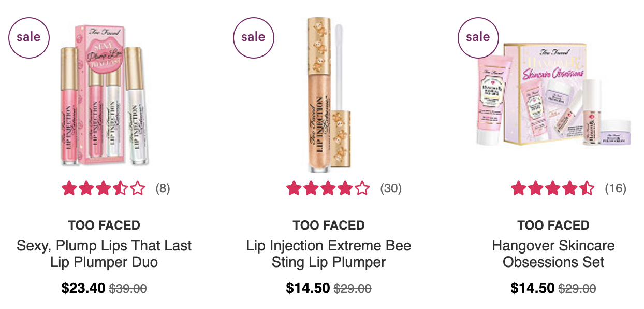This screenshot has height=309, width=644.
Task: Click TOO FACED brand above Lip Plumper Duo
Action: (x=104, y=226)
